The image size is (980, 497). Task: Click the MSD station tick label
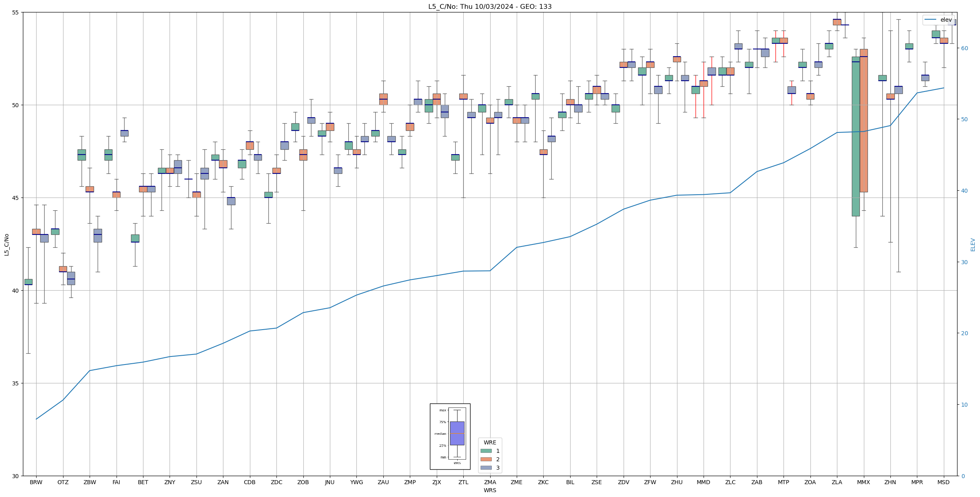pos(943,482)
